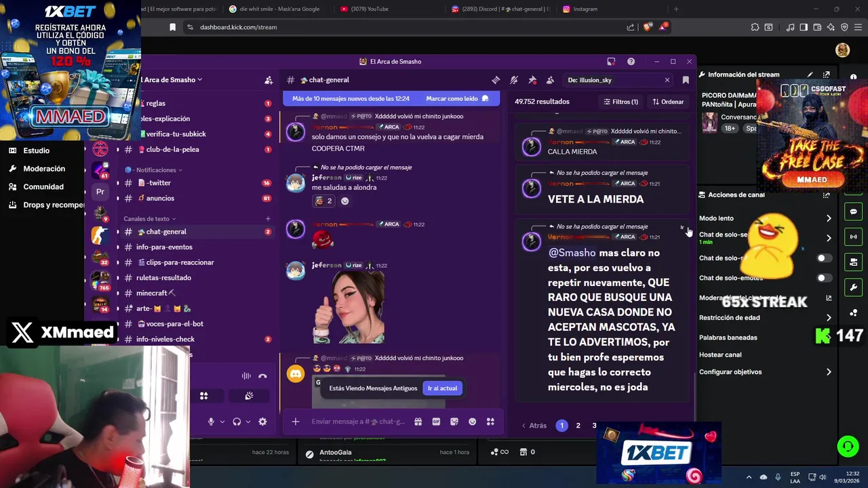
Task: Click the notification settings bell-slash icon
Action: click(514, 80)
